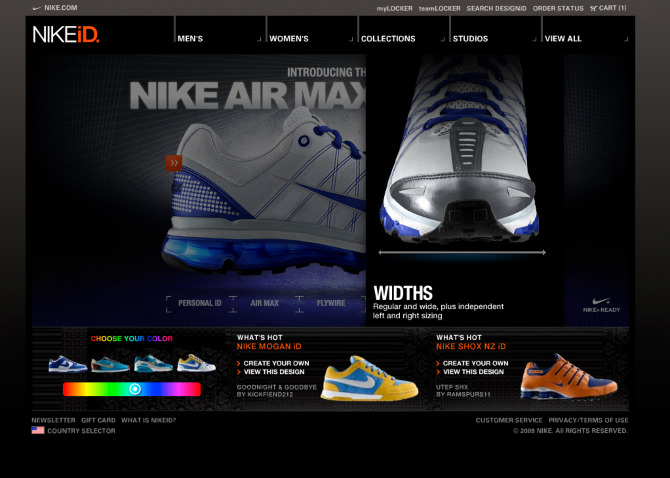This screenshot has height=478, width=670.
Task: Click VIEW THIS DESIGN under Nike Mogan
Action: point(274,372)
